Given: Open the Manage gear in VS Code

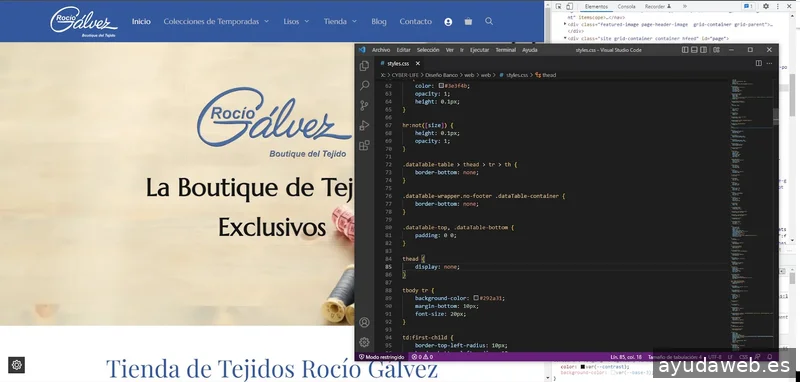Looking at the screenshot, I should click(x=364, y=342).
